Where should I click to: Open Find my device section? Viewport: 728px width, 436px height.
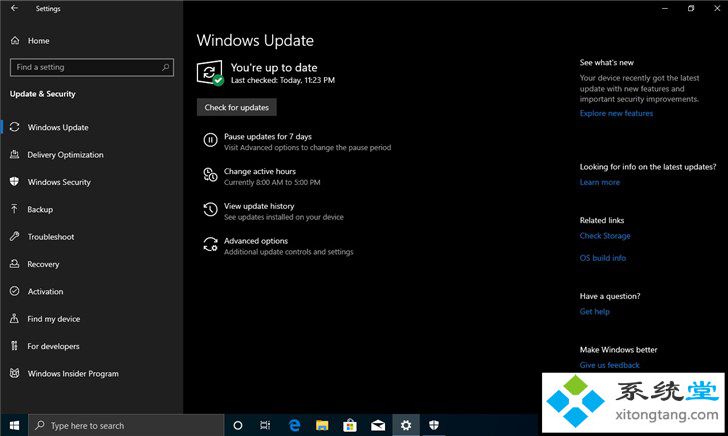[53, 319]
